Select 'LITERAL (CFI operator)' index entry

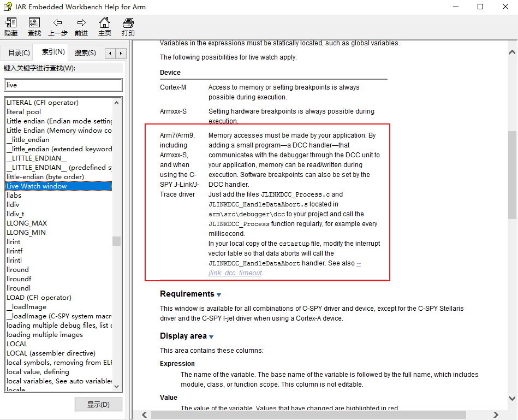pyautogui.click(x=43, y=103)
